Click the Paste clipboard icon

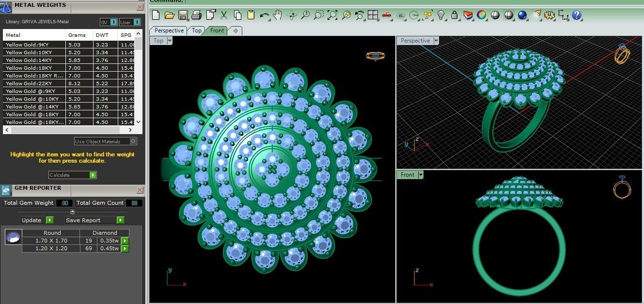(251, 15)
